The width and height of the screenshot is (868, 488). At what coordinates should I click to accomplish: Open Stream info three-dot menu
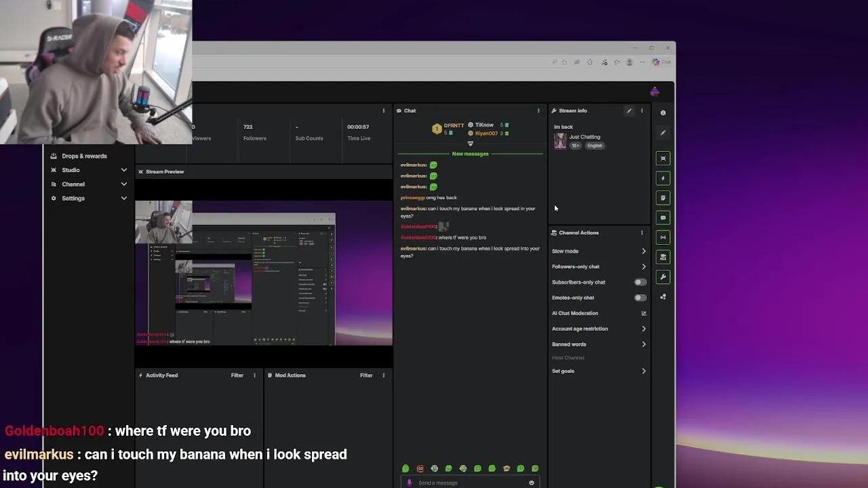pyautogui.click(x=642, y=110)
